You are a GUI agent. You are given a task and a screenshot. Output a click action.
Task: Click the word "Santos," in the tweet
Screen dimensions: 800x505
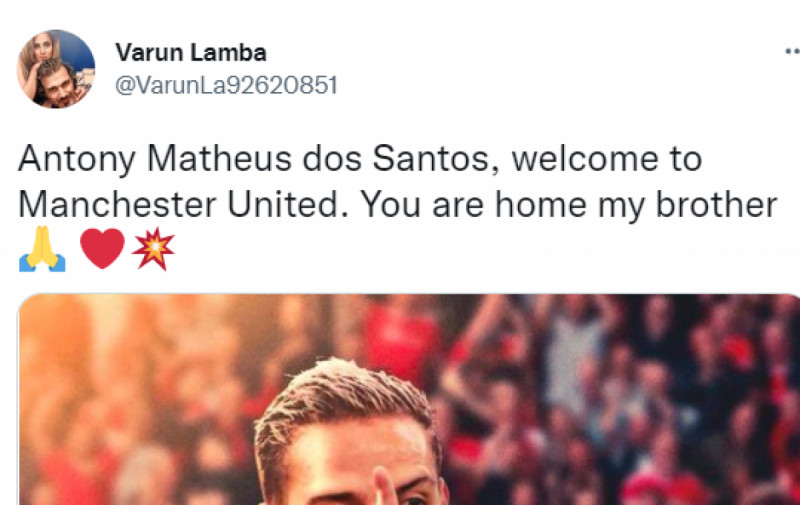click(436, 159)
